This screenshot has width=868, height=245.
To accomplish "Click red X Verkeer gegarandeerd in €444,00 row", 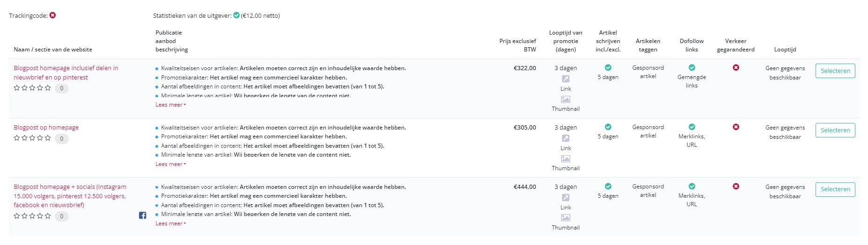I will click(736, 187).
